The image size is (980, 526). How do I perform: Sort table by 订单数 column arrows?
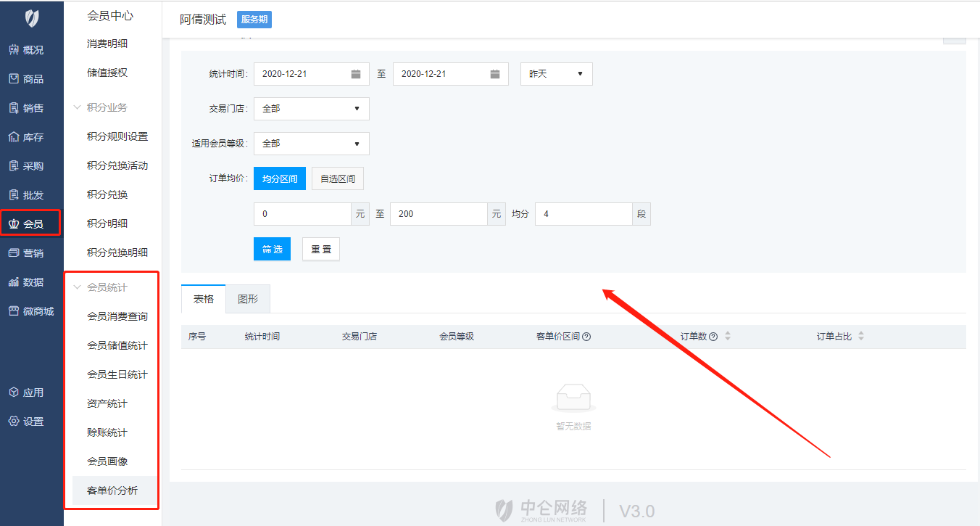click(x=728, y=337)
